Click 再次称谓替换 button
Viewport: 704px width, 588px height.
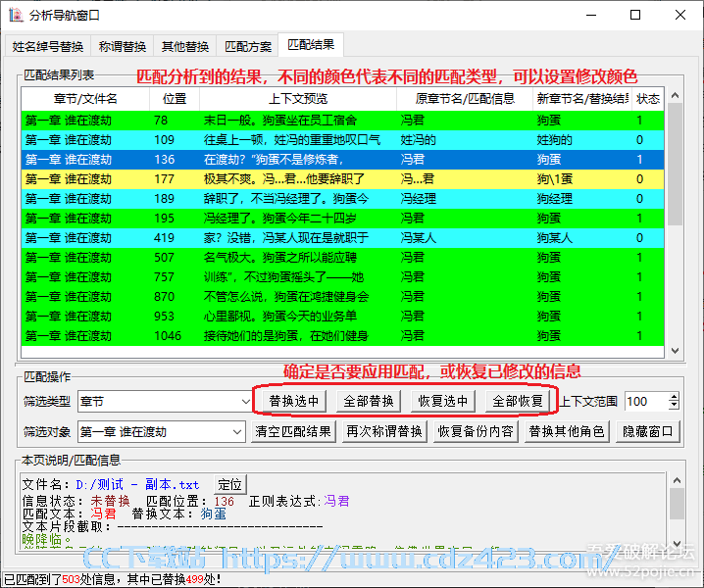(384, 431)
